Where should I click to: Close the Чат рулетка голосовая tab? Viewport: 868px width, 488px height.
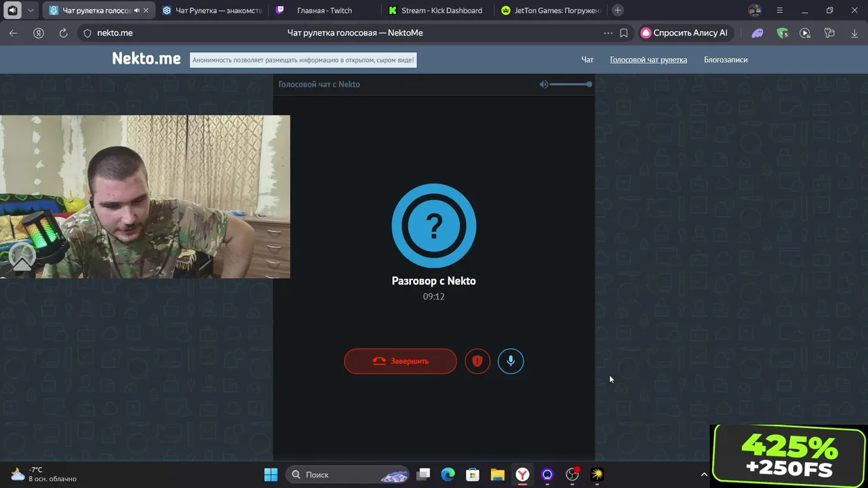point(146,10)
